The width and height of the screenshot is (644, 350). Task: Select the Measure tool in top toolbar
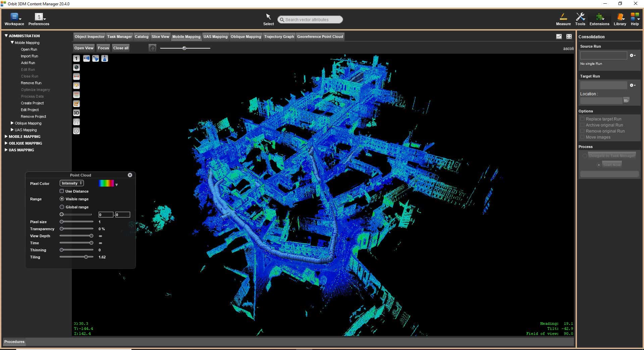(563, 19)
